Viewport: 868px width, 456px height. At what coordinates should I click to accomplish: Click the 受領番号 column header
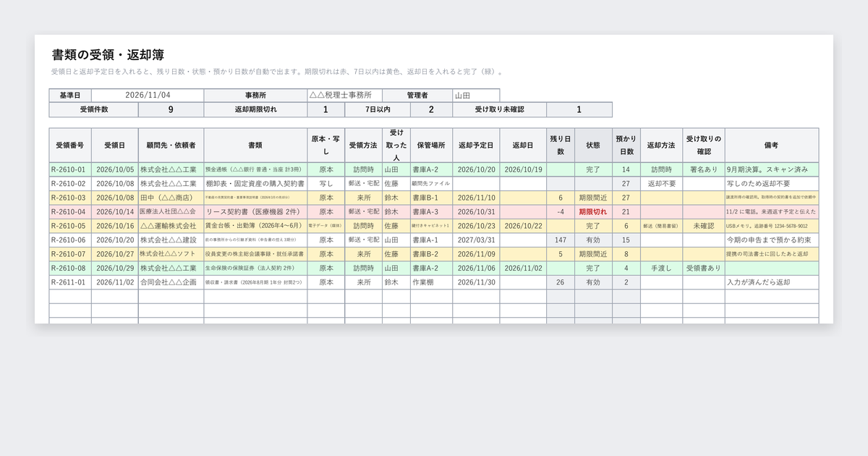pyautogui.click(x=70, y=145)
